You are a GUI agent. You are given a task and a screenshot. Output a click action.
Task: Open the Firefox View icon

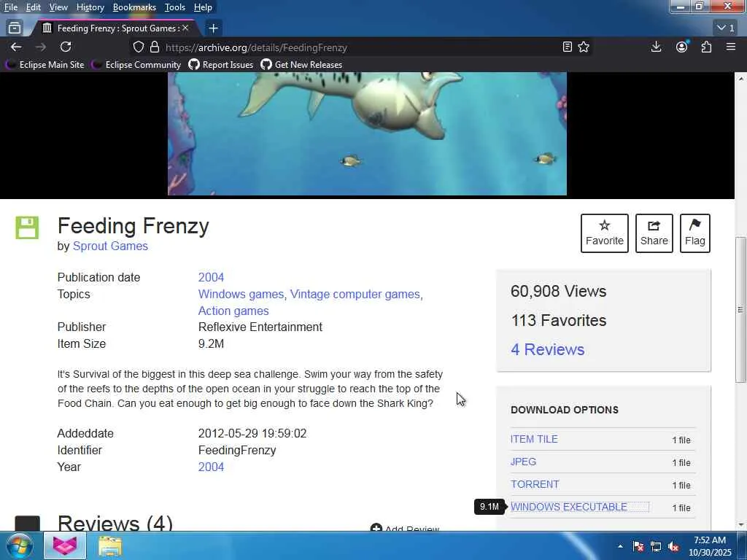[x=15, y=28]
